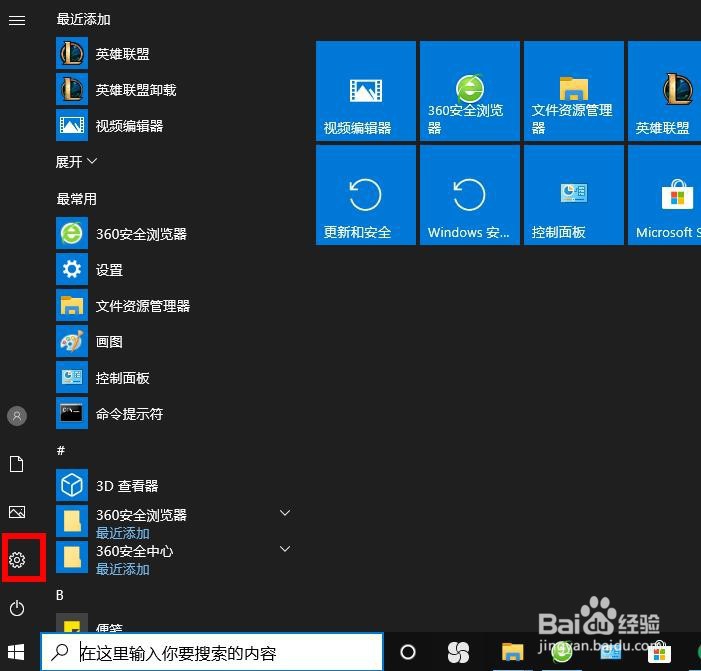The height and width of the screenshot is (671, 701).
Task: Click the 最近添加 section heading
Action: pyautogui.click(x=83, y=19)
